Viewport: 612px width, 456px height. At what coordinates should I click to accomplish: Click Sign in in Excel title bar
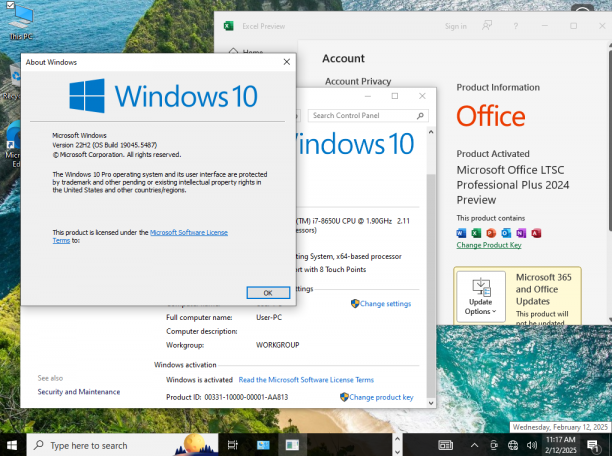455,26
